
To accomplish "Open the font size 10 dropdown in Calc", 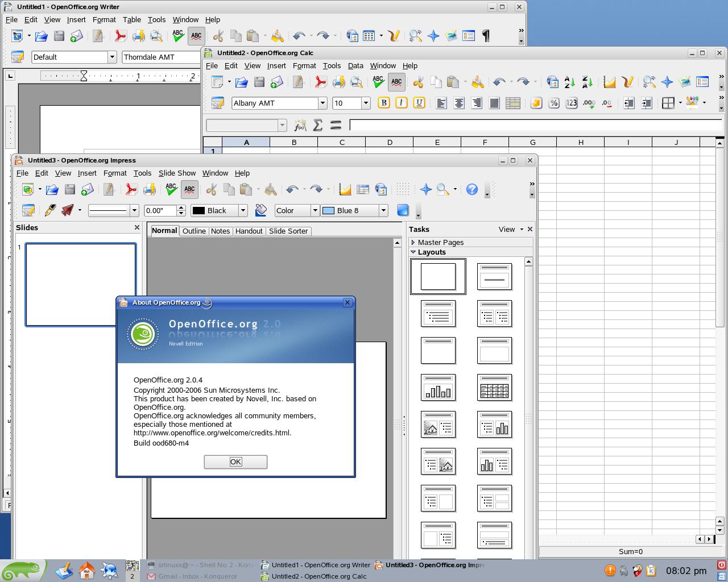I will pos(366,103).
